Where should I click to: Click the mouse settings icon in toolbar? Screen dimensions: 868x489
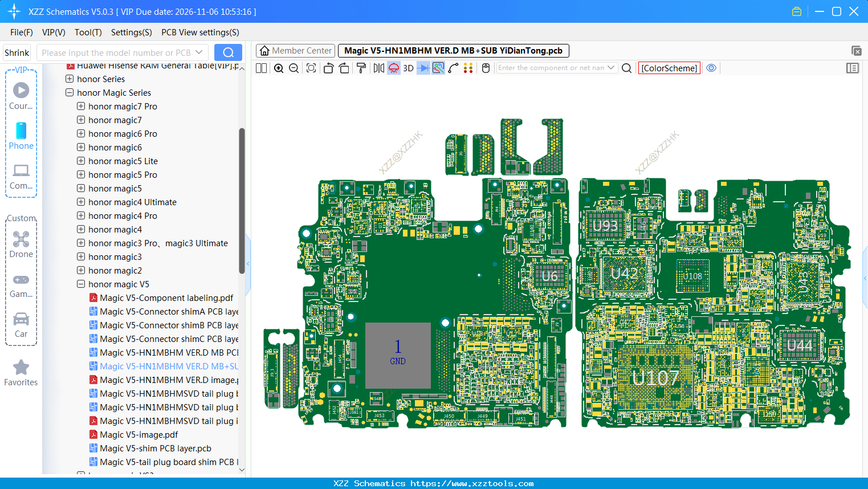coord(486,68)
